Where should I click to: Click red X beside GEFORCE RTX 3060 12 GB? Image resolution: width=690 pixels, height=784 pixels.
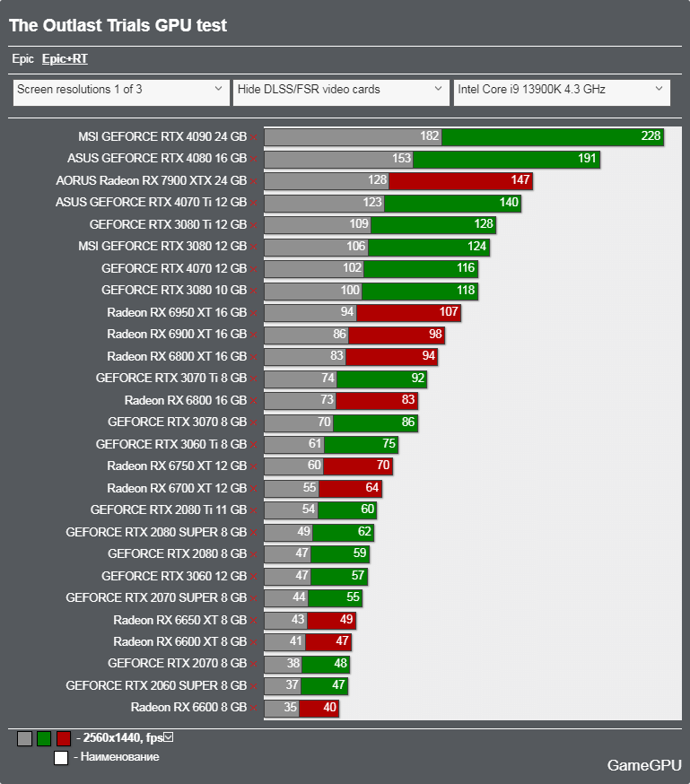pyautogui.click(x=254, y=577)
